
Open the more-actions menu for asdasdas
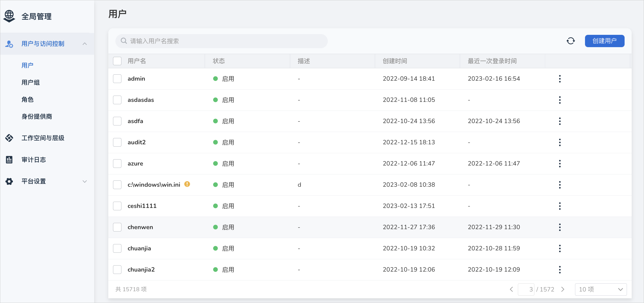click(x=560, y=100)
